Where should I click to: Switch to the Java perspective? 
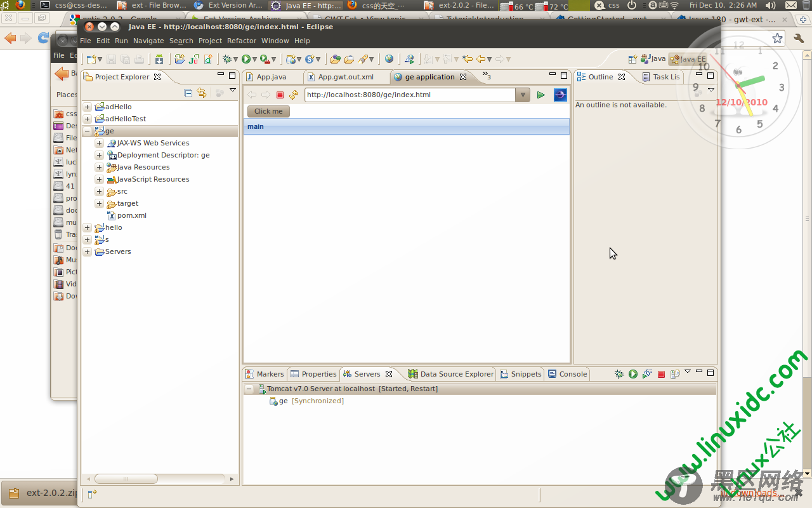(x=653, y=59)
